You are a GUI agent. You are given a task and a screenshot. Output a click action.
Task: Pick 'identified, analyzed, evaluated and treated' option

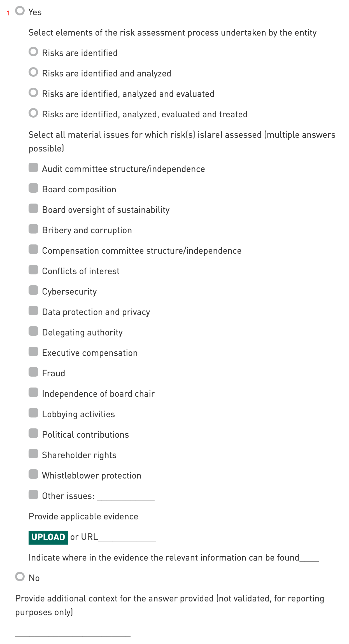(33, 113)
